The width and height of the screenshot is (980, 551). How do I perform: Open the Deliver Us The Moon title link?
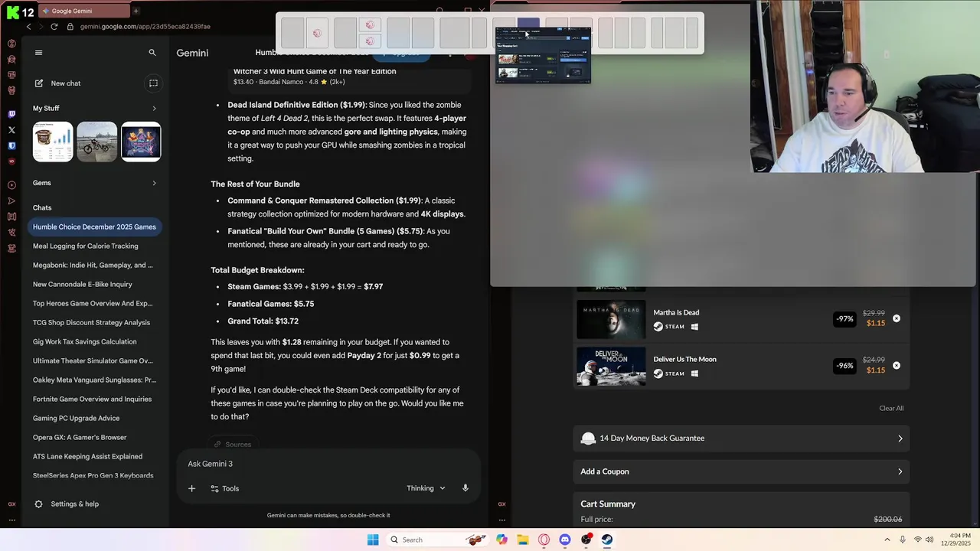point(684,359)
